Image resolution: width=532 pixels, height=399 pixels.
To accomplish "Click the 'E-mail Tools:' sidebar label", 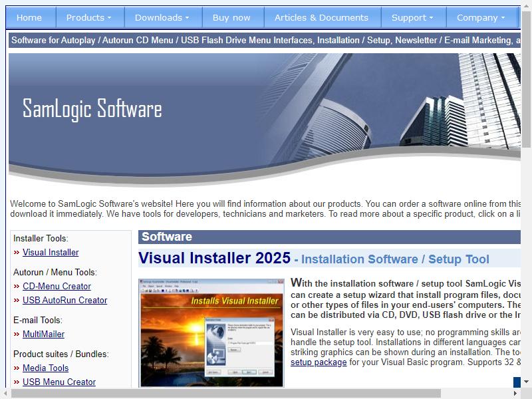I will 38,321.
